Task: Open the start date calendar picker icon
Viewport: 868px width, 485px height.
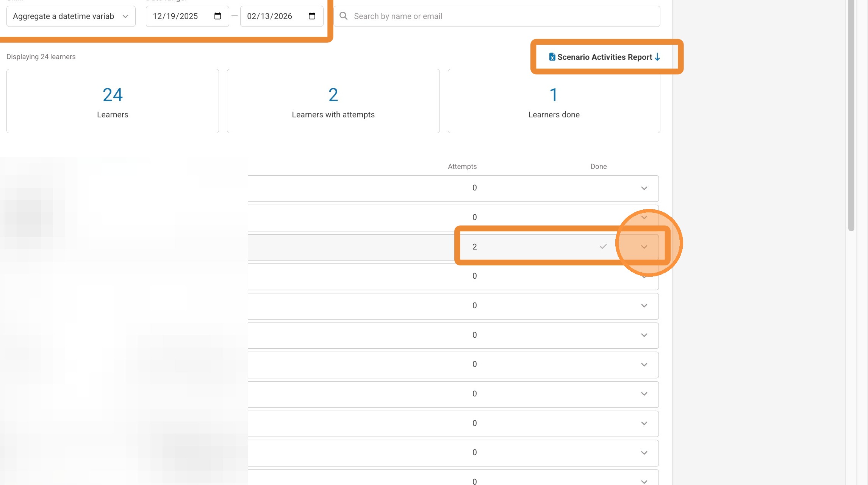Action: pyautogui.click(x=217, y=16)
